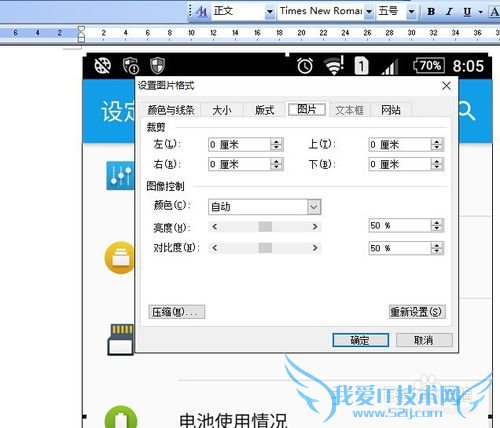Expand the style dropdown showing 正文
Image resolution: width=500 pixels, height=428 pixels.
click(270, 12)
